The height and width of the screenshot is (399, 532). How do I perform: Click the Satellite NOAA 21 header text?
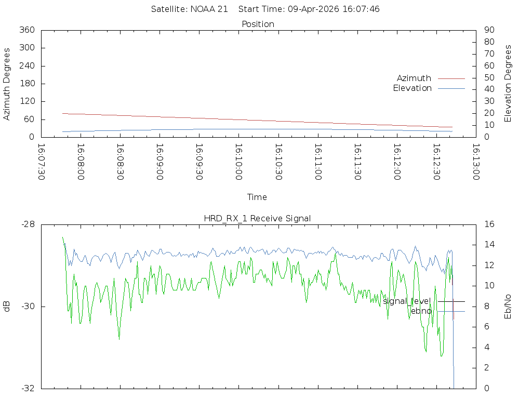[189, 9]
